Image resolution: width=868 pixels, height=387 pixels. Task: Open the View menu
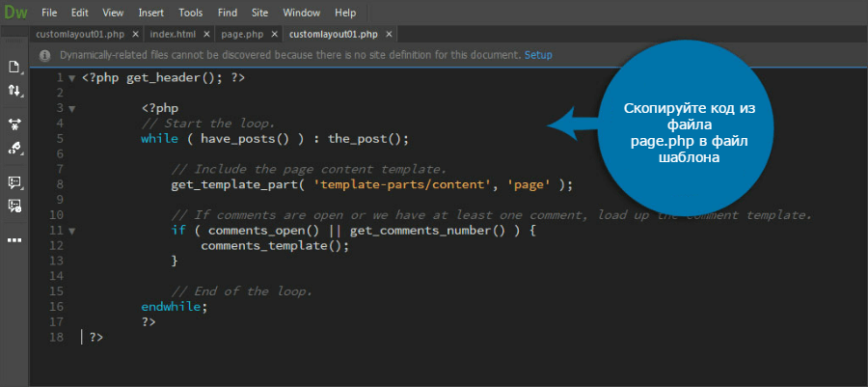click(113, 13)
